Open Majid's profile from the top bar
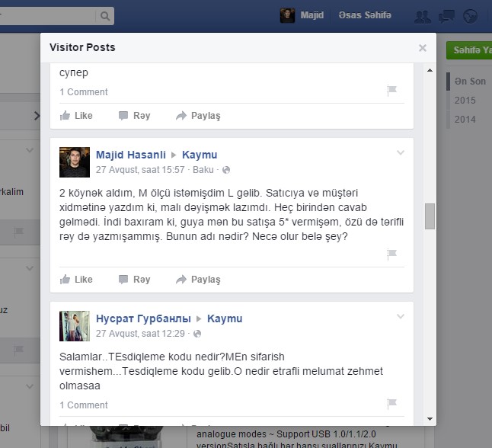 312,15
